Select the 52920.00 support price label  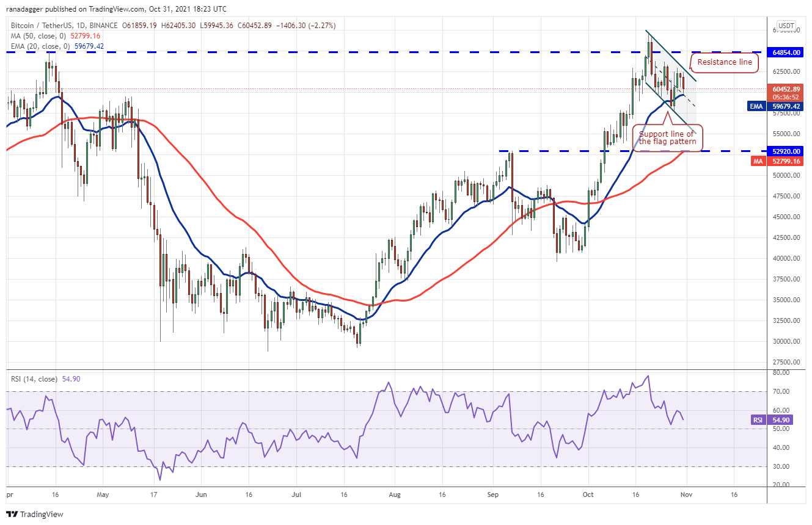(x=787, y=151)
